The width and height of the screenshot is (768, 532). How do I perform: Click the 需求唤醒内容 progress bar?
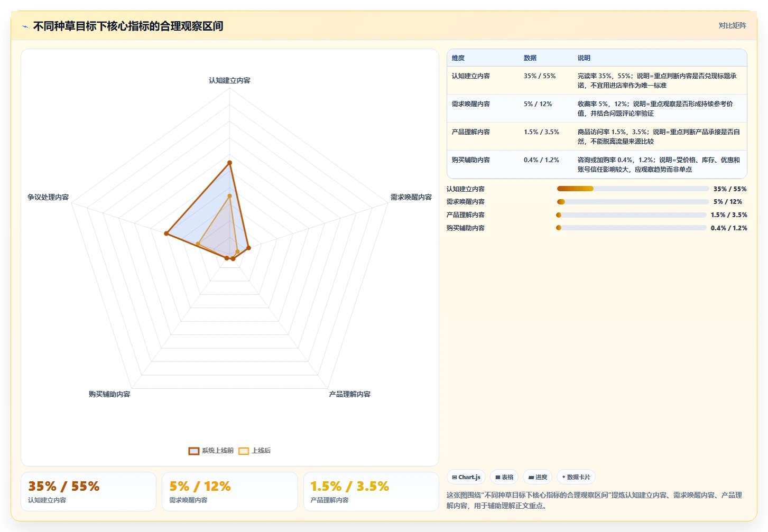pos(633,202)
